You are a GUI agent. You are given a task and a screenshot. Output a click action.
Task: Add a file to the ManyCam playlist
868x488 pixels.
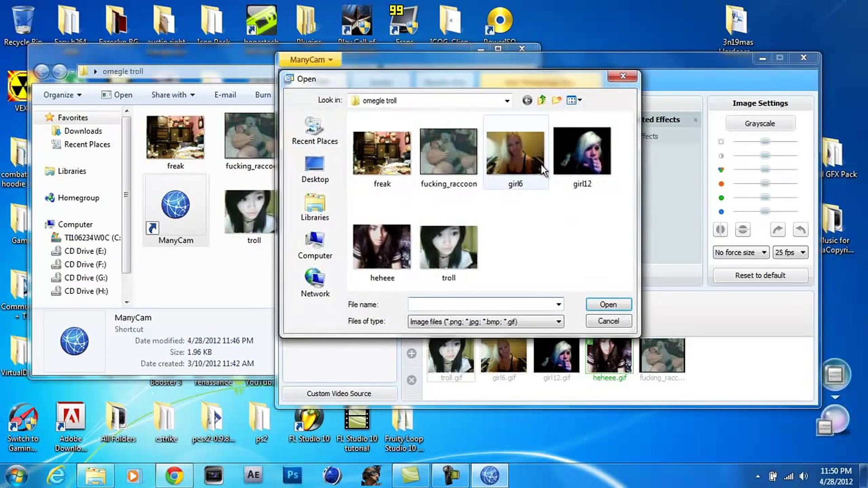(411, 353)
